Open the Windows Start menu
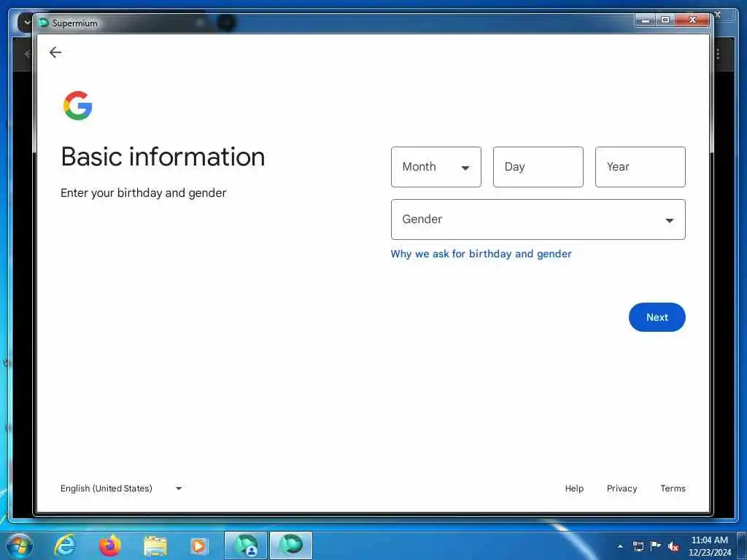This screenshot has width=747, height=560. click(20, 545)
